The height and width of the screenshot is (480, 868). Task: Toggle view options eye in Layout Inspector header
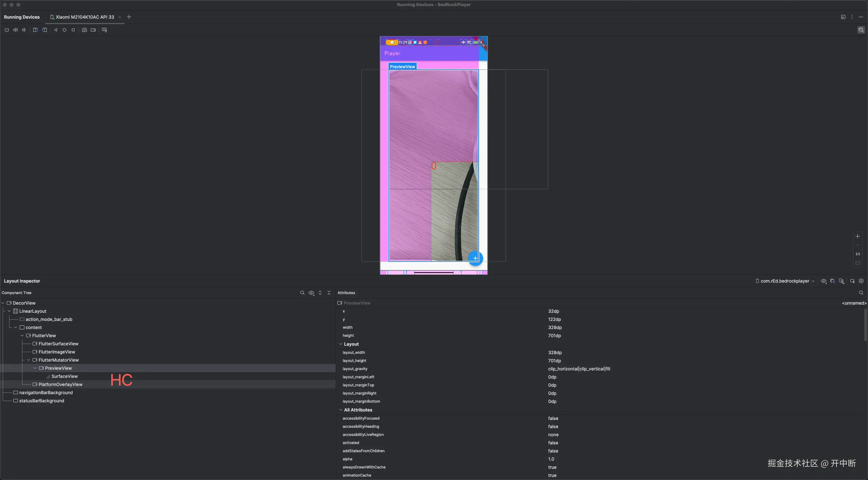click(x=824, y=281)
